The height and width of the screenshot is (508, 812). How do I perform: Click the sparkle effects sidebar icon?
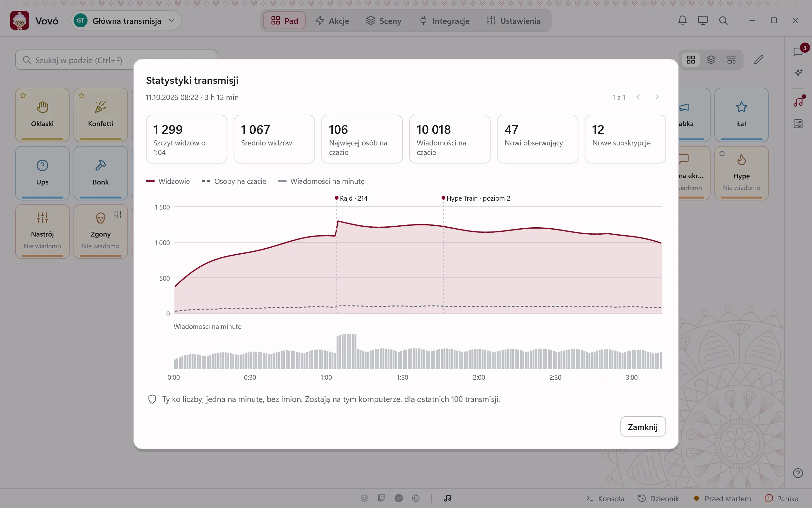coord(798,73)
